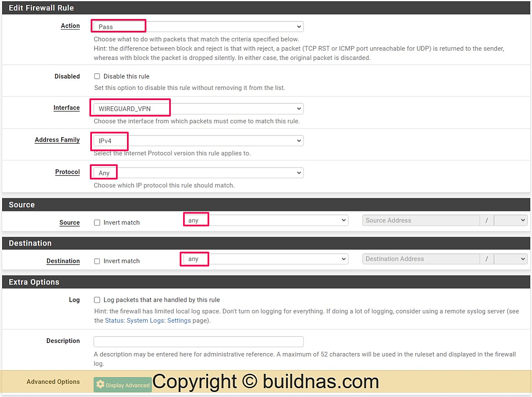
Task: Open the Protocol dropdown set to Any
Action: pyautogui.click(x=199, y=173)
